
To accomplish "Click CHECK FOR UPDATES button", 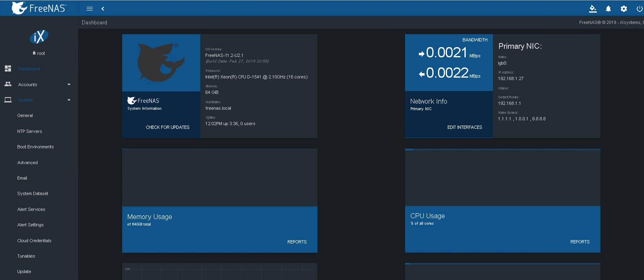I will tap(168, 127).
